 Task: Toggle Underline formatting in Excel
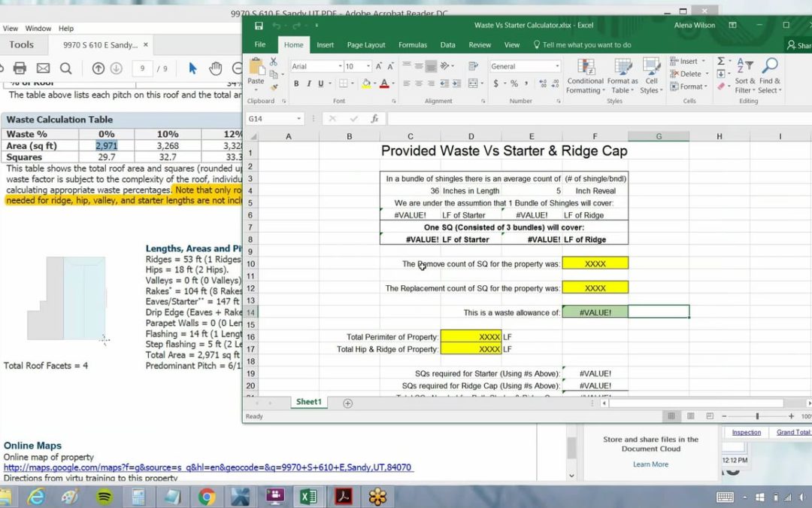[x=321, y=84]
